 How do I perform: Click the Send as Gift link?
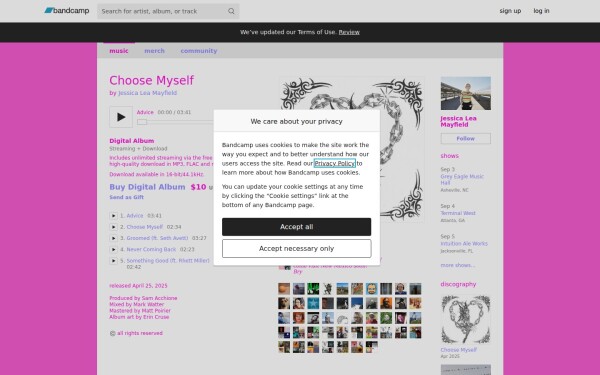tap(126, 197)
